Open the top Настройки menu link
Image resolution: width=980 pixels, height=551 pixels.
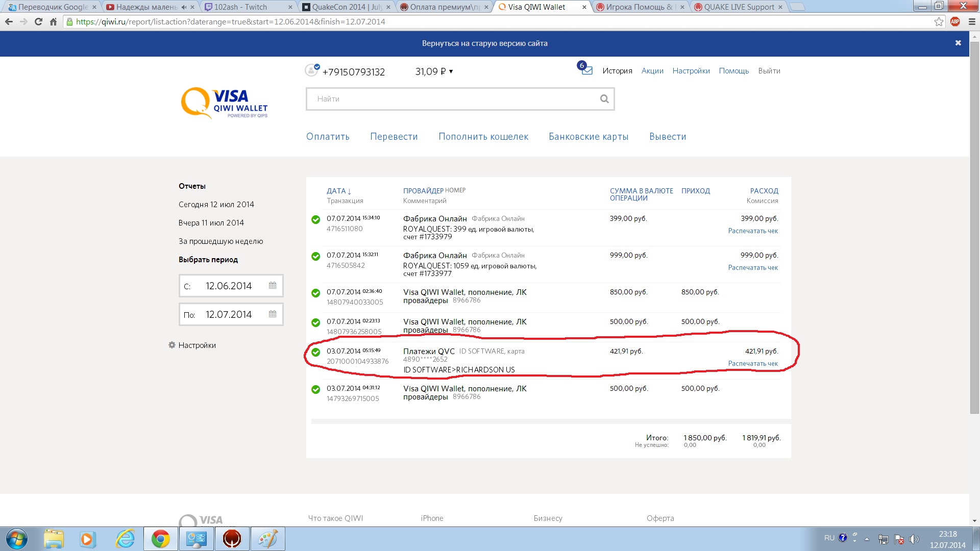click(x=691, y=71)
